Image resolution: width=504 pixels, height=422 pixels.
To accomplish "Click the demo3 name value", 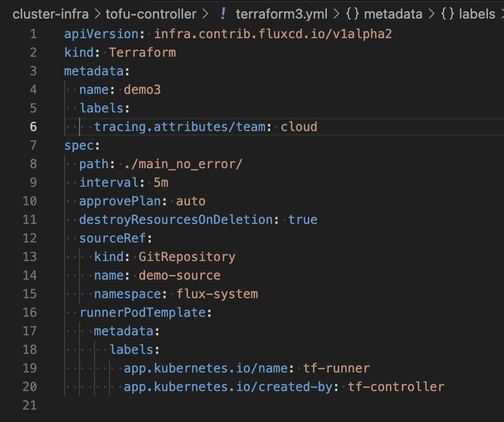I will (143, 90).
